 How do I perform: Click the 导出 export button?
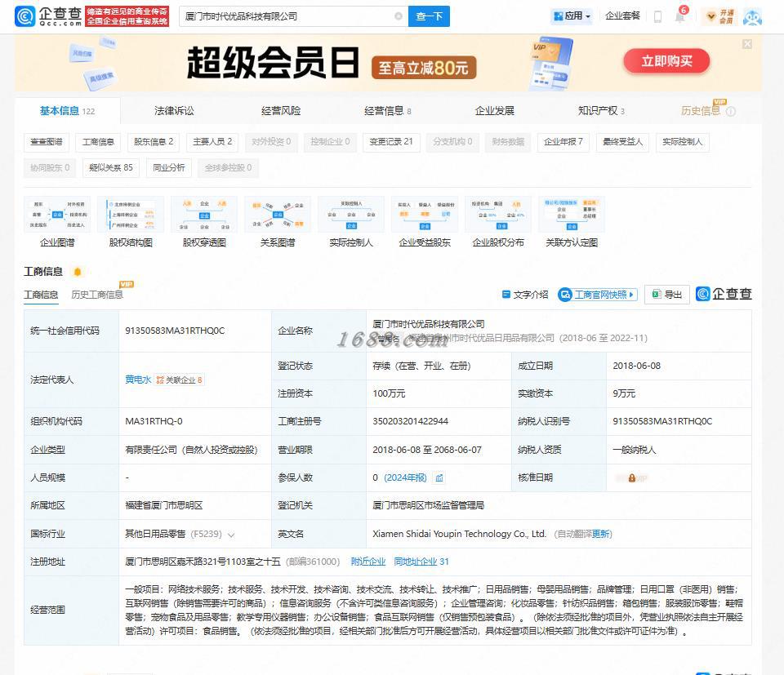pos(667,295)
